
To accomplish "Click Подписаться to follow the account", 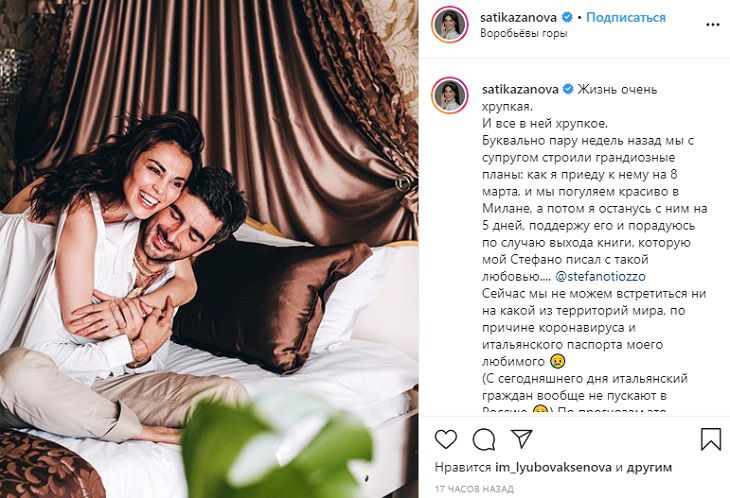I will coord(626,18).
